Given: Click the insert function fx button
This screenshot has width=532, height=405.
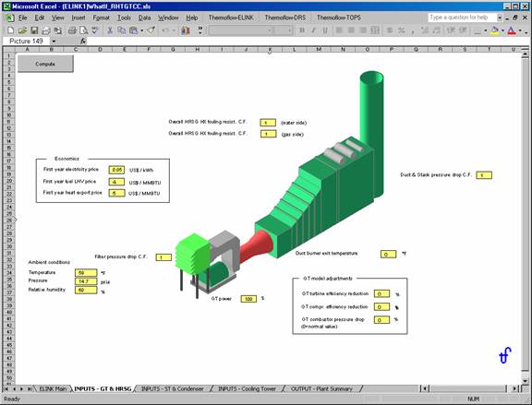Looking at the screenshot, I should point(83,41).
